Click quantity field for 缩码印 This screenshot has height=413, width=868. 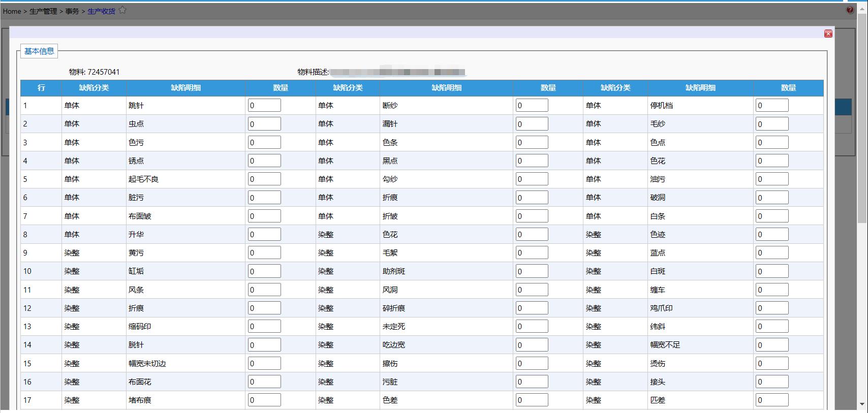tap(264, 326)
